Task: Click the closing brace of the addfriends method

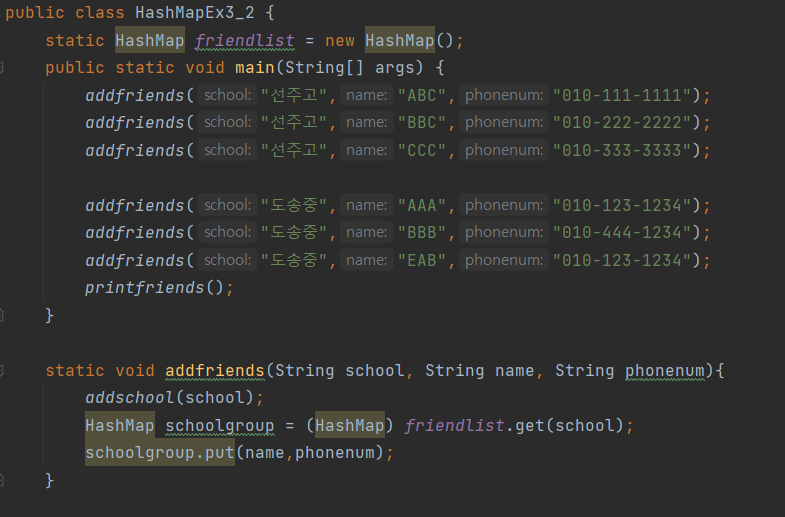Action: coord(50,480)
